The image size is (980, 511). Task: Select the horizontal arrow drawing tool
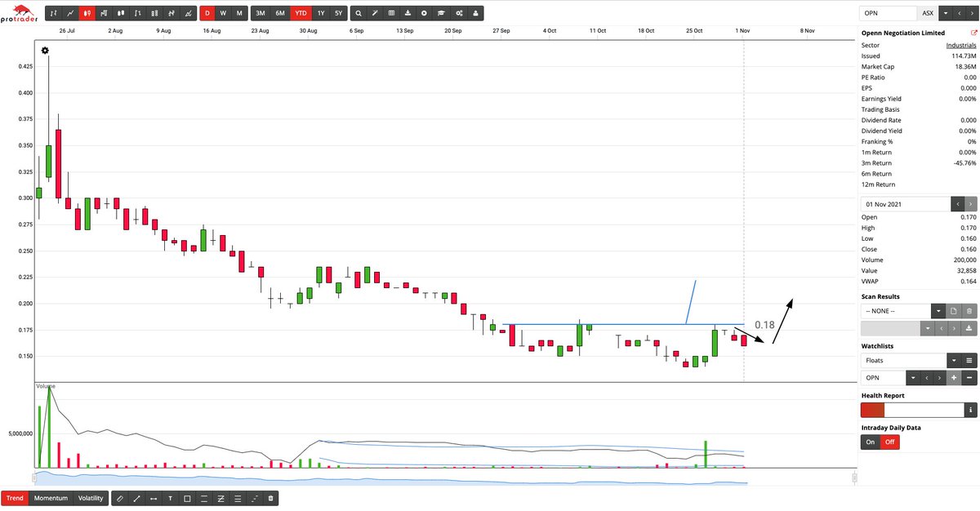153,497
